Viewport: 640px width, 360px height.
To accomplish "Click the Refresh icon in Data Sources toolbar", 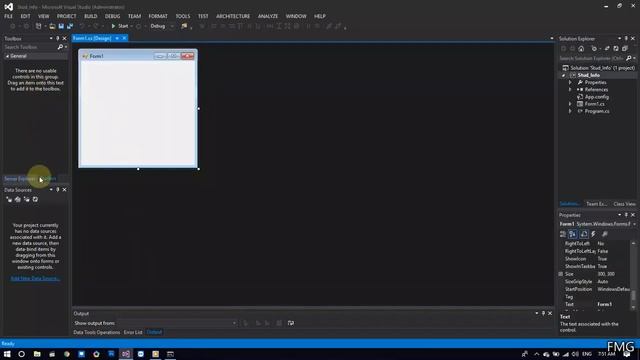I will 35,200.
